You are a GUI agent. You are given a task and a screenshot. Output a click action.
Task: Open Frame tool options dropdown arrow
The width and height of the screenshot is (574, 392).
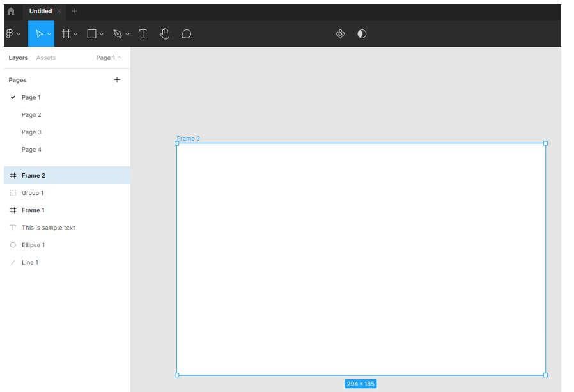coord(75,34)
